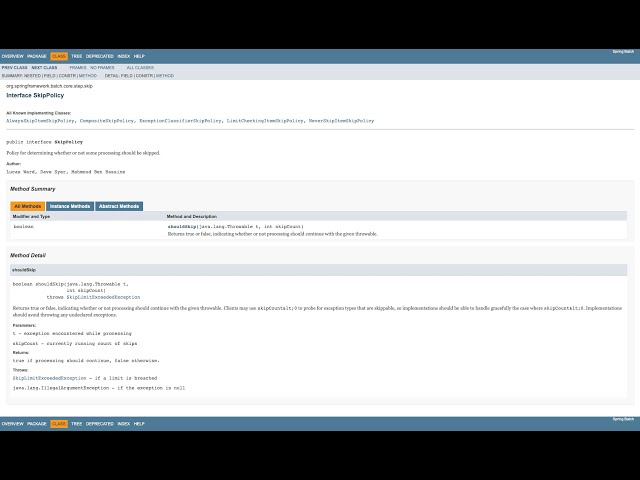The image size is (640, 480).
Task: Open HELP in the bottom navigation bar
Action: [x=139, y=424]
